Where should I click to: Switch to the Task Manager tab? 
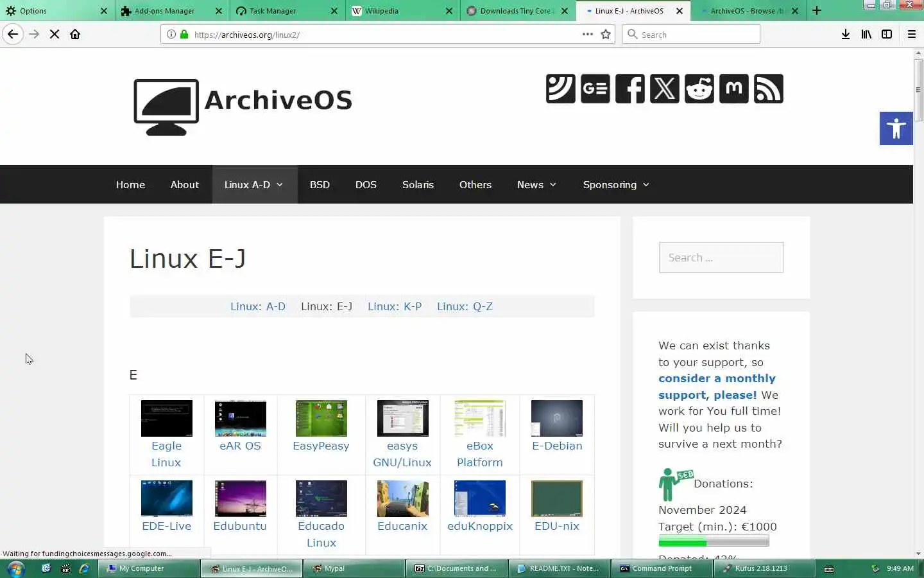pyautogui.click(x=287, y=10)
